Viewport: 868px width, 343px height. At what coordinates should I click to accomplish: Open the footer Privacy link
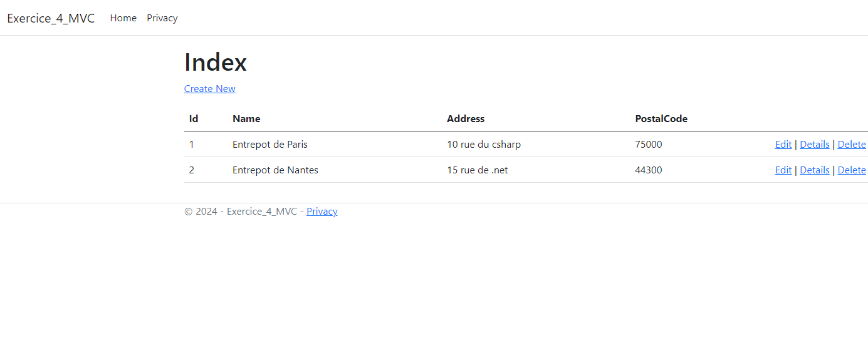(322, 212)
